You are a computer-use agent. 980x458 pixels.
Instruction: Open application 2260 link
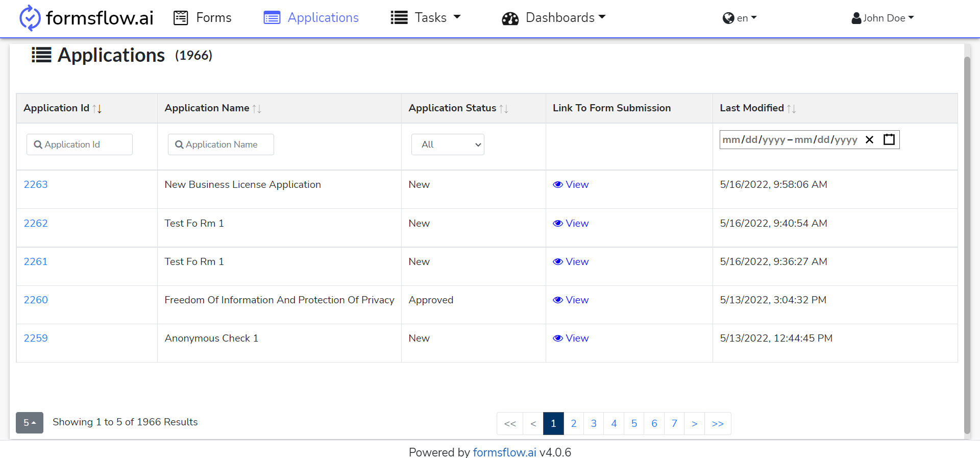[x=36, y=300]
